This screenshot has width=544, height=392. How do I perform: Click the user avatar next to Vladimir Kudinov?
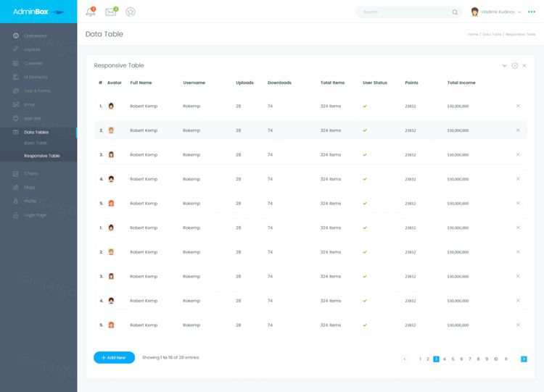click(474, 12)
